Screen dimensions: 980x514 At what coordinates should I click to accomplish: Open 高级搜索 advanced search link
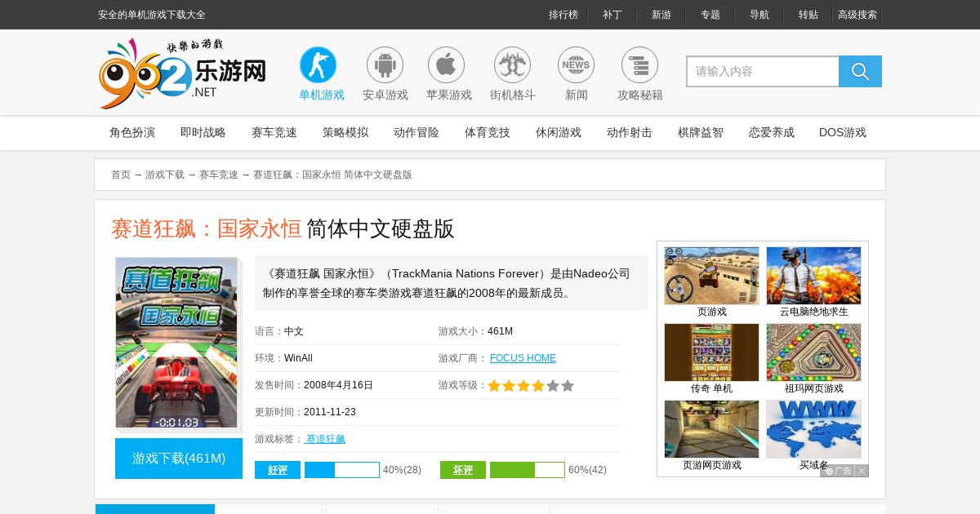point(857,15)
